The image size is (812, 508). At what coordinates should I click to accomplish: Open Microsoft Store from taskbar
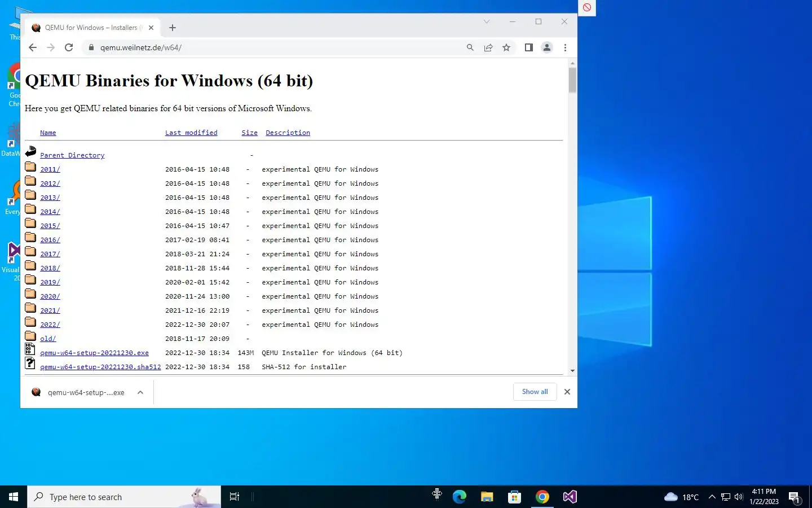pyautogui.click(x=514, y=497)
